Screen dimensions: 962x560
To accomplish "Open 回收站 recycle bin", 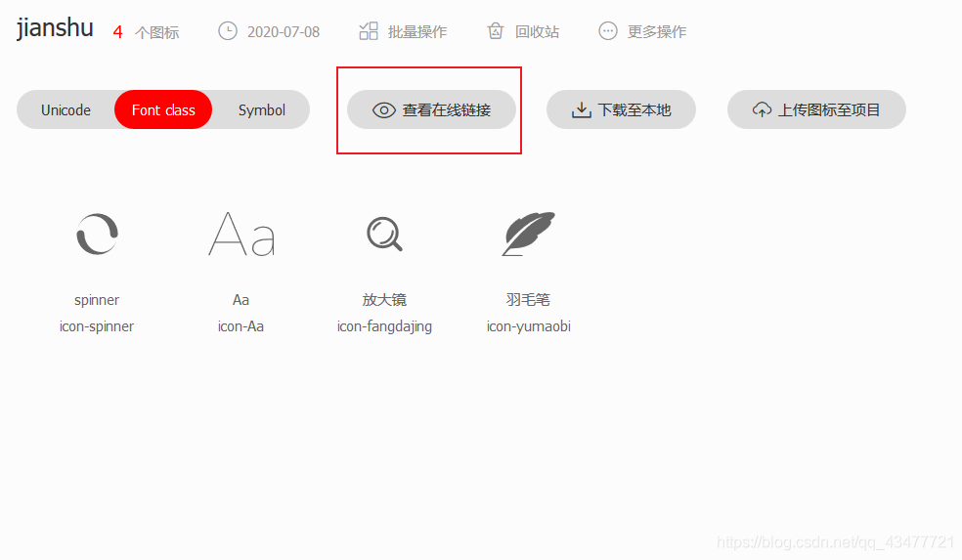I will (537, 32).
